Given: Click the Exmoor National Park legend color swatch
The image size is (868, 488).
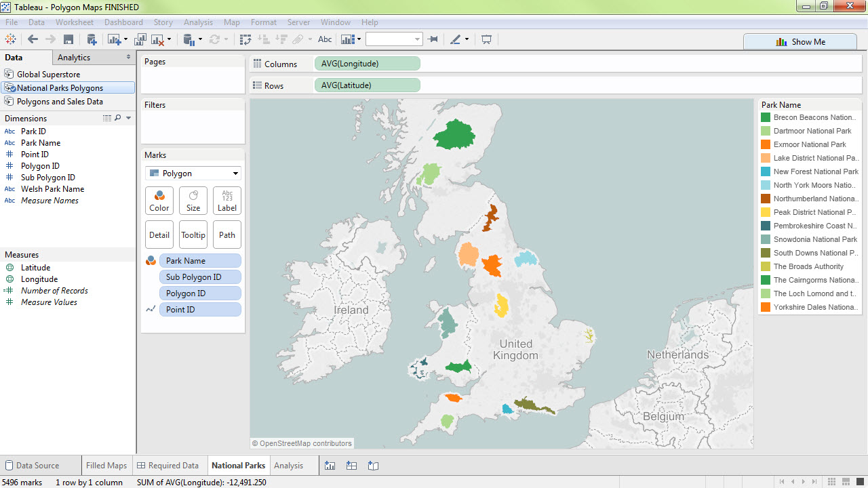Looking at the screenshot, I should point(766,144).
